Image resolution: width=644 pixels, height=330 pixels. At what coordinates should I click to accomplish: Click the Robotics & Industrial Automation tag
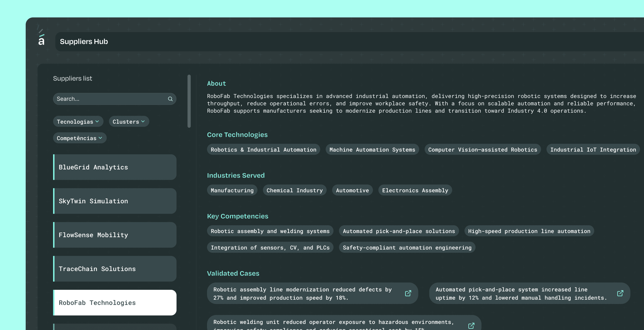[x=263, y=150]
